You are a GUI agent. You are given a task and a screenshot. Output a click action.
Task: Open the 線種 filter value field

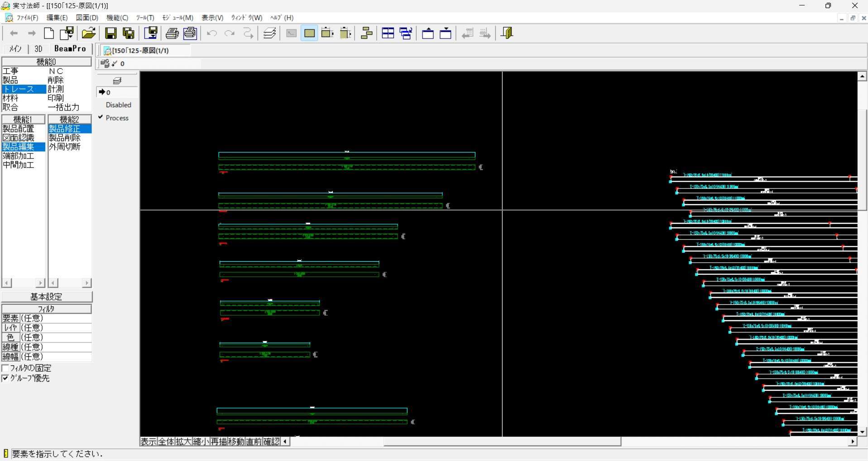pos(55,347)
